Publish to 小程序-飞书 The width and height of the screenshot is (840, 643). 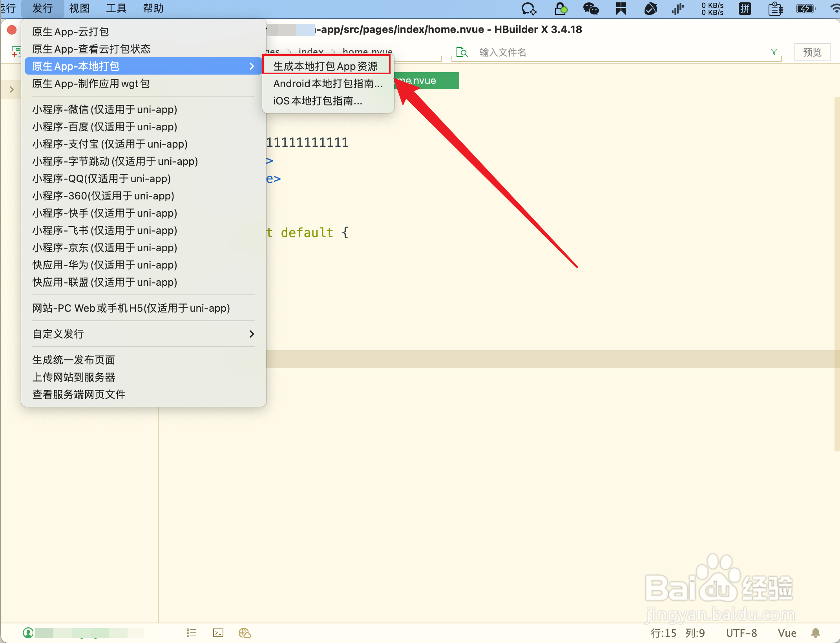click(x=144, y=230)
